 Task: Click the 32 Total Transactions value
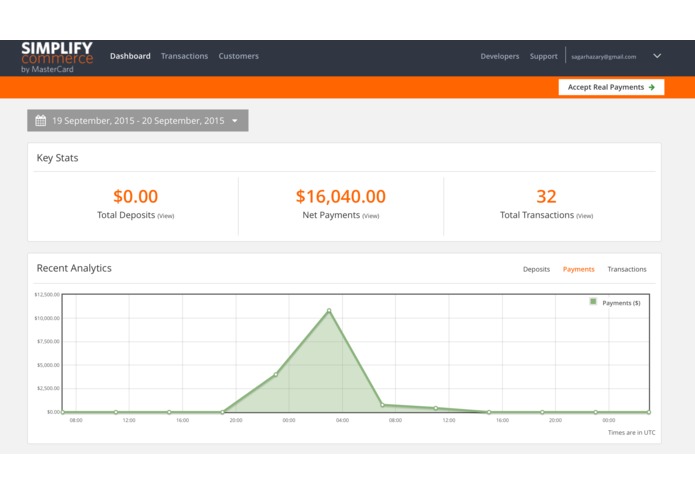tap(546, 196)
